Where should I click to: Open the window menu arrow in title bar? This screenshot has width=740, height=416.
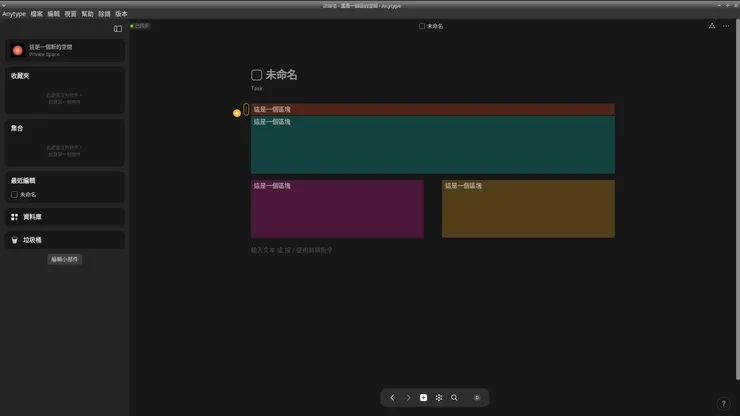[x=4, y=5]
